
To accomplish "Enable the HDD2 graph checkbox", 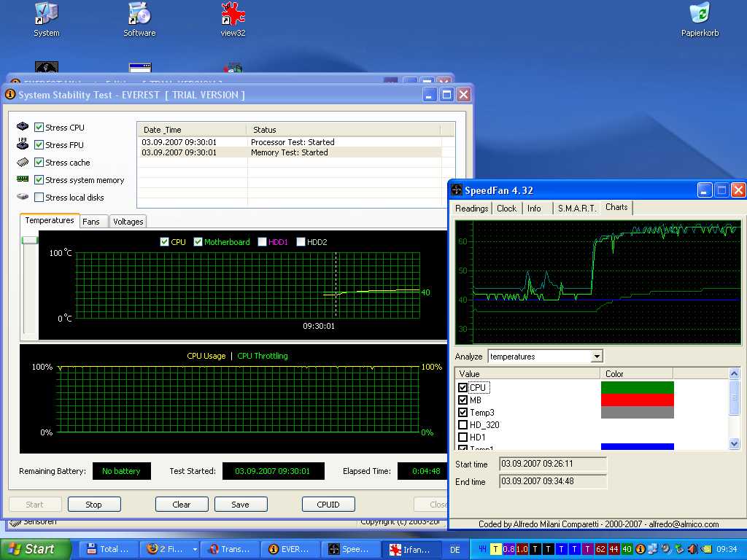I will tap(301, 242).
